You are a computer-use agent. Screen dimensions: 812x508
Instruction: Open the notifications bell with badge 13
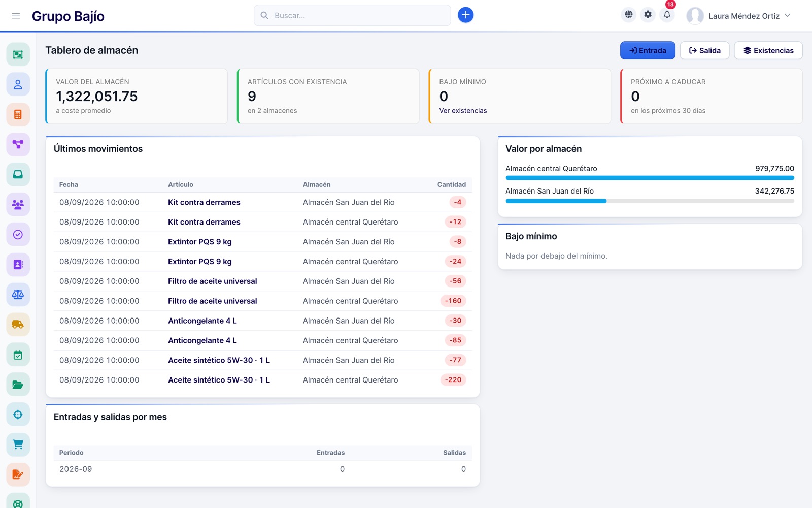[x=667, y=15]
